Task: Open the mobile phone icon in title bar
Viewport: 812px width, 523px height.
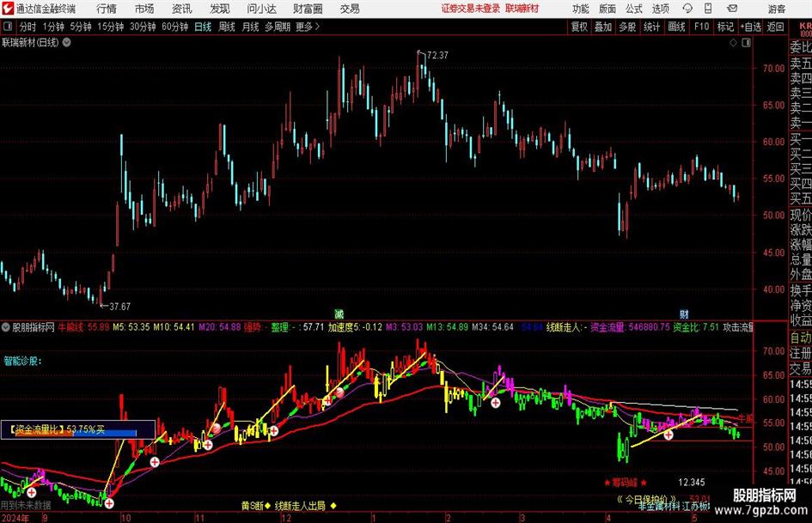Action: point(708,9)
